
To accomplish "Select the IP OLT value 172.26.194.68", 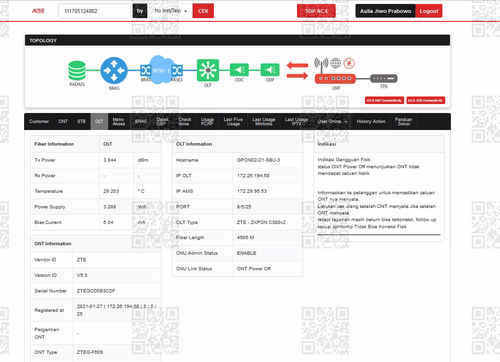I will pyautogui.click(x=253, y=176).
